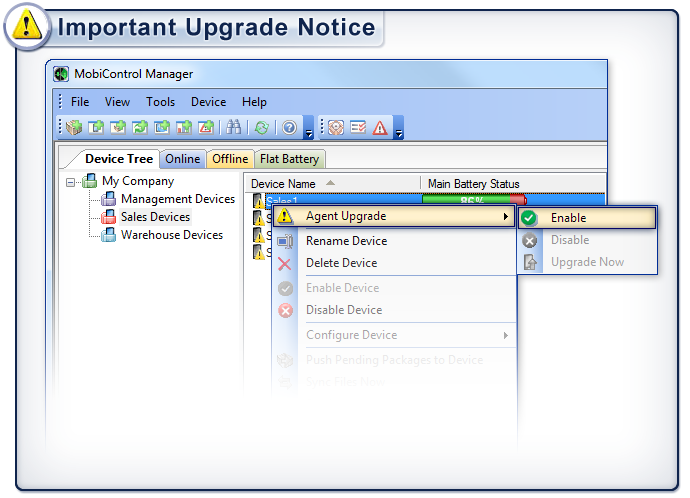Collapse the My Company tree node
Screen dimensions: 690x498
click(x=70, y=182)
